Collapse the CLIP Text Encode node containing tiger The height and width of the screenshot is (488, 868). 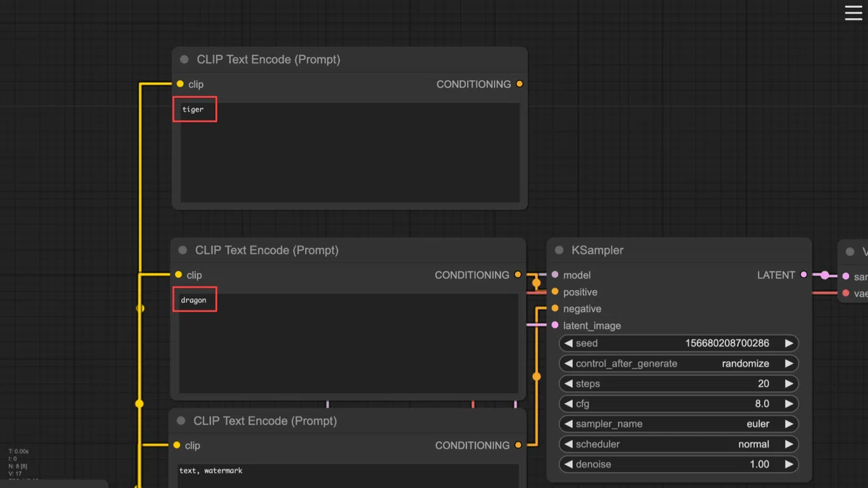[184, 59]
